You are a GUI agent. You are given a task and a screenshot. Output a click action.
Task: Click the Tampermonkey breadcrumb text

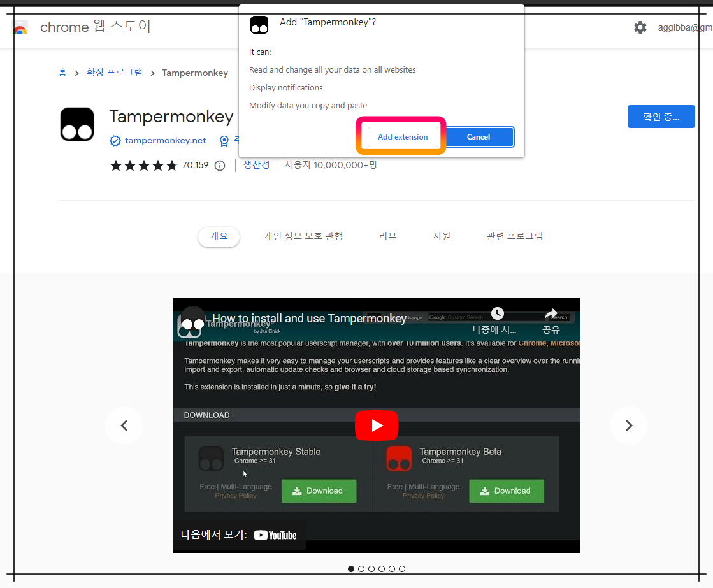coord(195,73)
